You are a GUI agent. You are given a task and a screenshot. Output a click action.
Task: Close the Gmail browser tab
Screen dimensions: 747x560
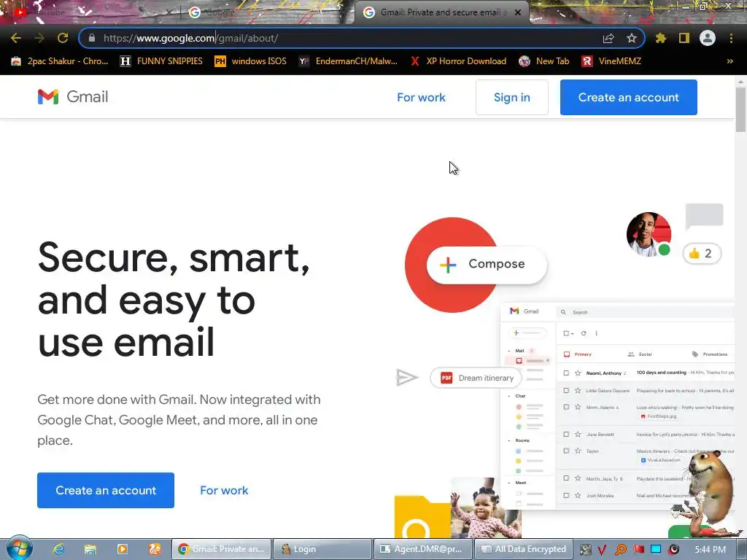click(x=518, y=12)
